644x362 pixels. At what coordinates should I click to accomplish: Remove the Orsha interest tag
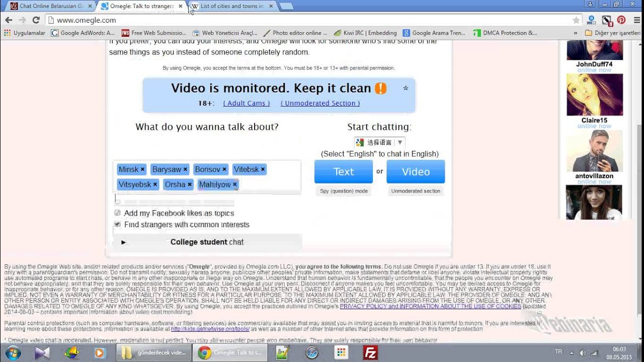(190, 185)
